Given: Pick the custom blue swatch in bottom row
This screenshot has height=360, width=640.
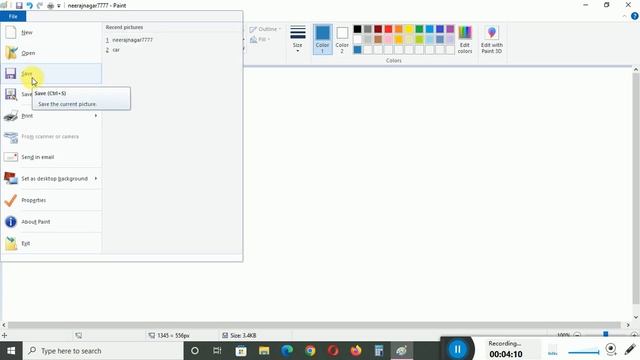Looking at the screenshot, I should pyautogui.click(x=357, y=50).
